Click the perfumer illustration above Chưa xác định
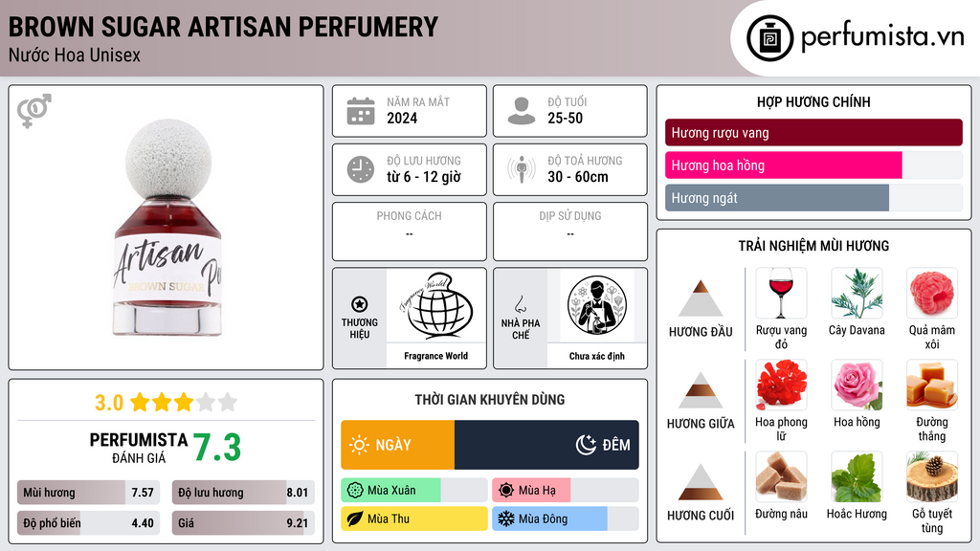The image size is (980, 551). click(x=597, y=305)
